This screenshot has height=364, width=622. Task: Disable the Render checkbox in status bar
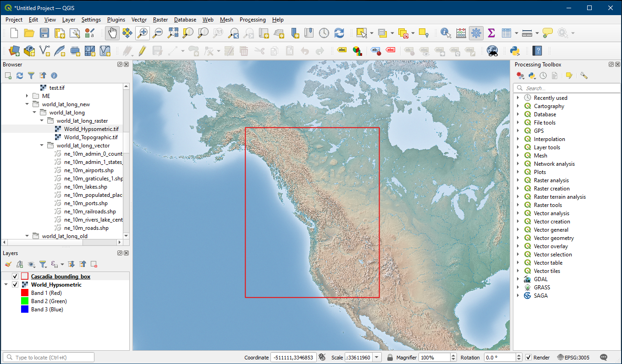(528, 358)
